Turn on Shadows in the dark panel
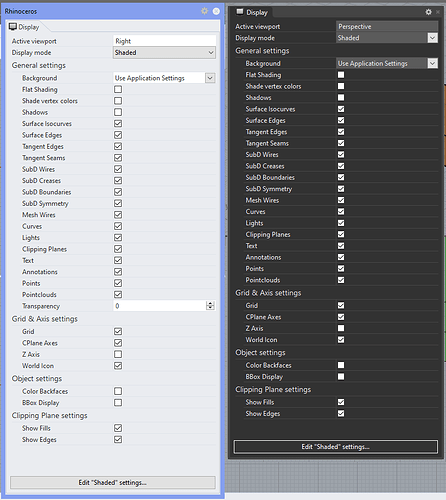Screen dimensions: 446x500 [341, 97]
